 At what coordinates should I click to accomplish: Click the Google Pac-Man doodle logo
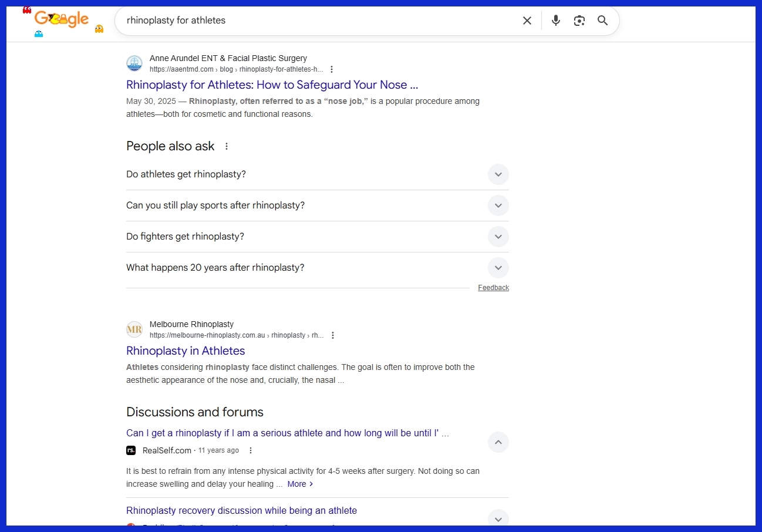pyautogui.click(x=62, y=20)
